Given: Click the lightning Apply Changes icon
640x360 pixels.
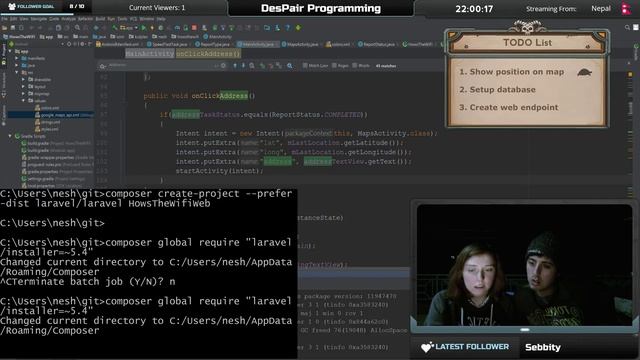Looking at the screenshot, I should click(x=152, y=27).
